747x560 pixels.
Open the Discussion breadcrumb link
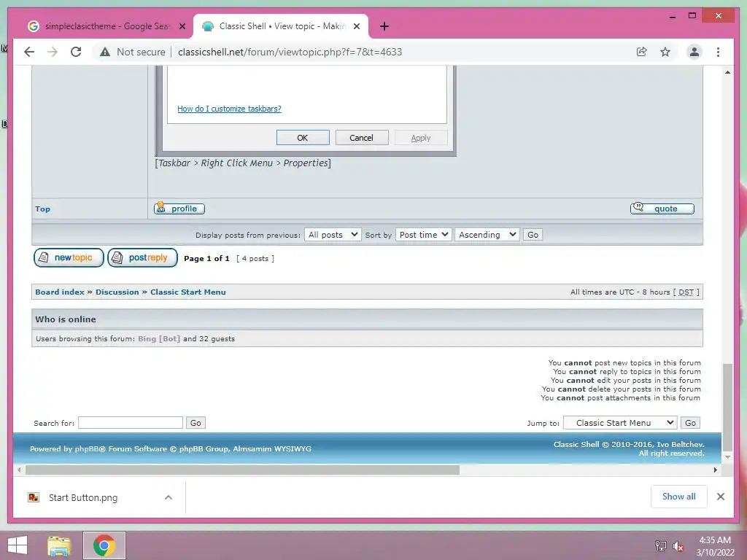coord(117,292)
